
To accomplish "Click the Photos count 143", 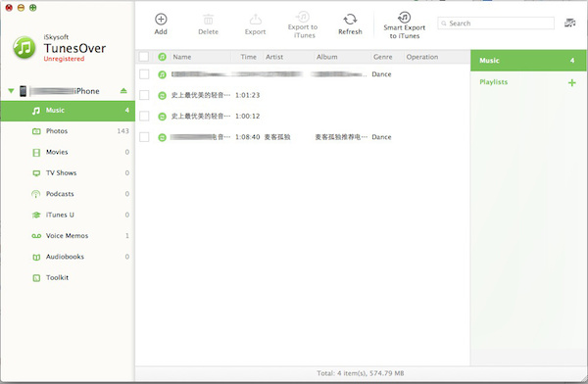I will pos(123,131).
